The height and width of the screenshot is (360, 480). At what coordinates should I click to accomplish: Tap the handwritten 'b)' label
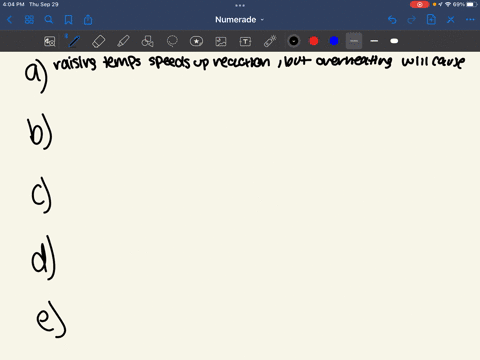click(39, 132)
